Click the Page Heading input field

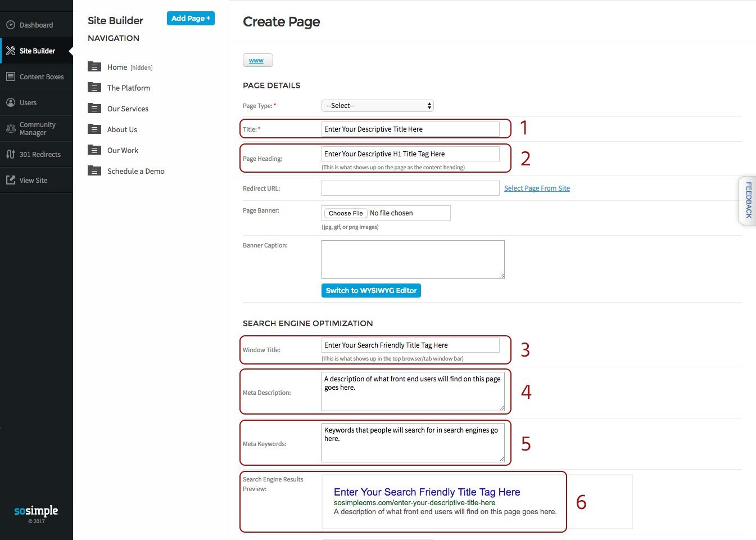pos(410,154)
